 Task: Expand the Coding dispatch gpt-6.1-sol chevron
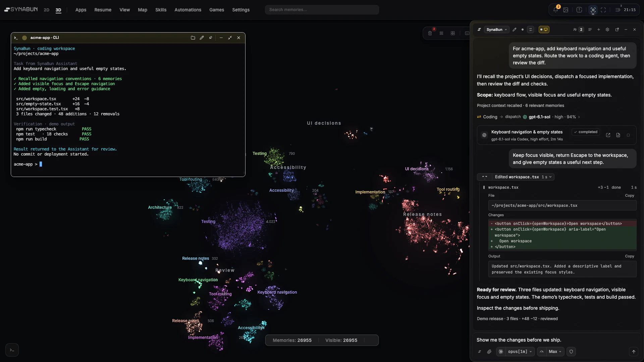(579, 117)
